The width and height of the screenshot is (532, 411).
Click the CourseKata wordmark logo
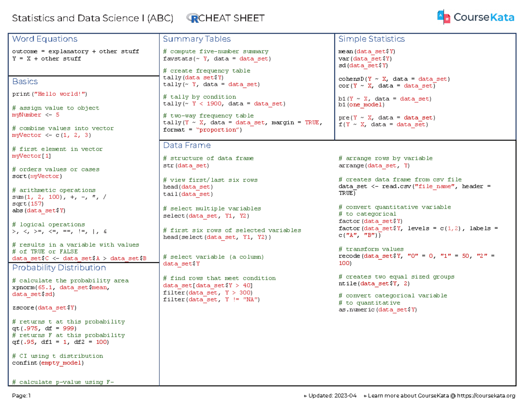pos(483,17)
